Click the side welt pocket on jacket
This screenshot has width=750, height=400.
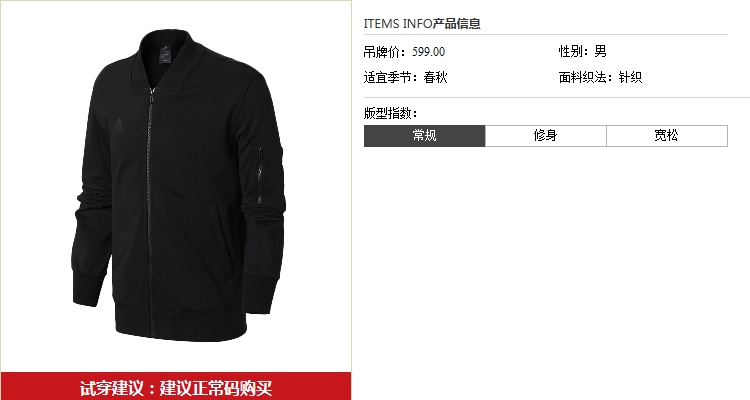221,239
